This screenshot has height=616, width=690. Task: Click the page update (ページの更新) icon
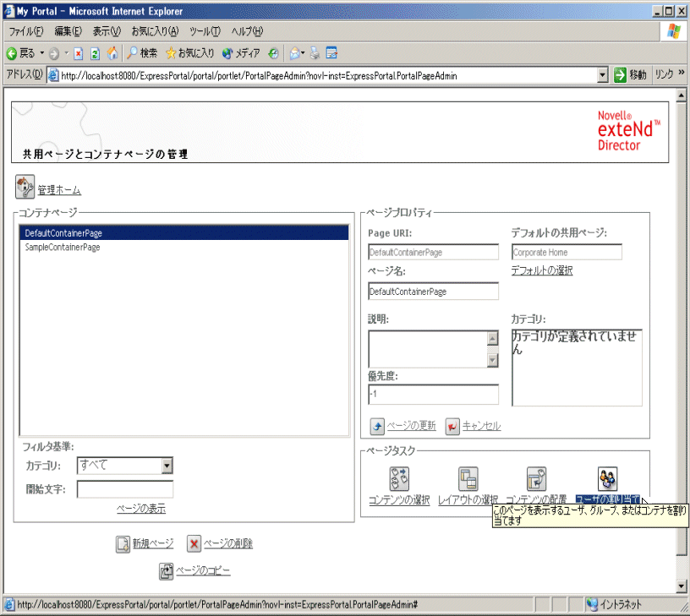(x=377, y=426)
